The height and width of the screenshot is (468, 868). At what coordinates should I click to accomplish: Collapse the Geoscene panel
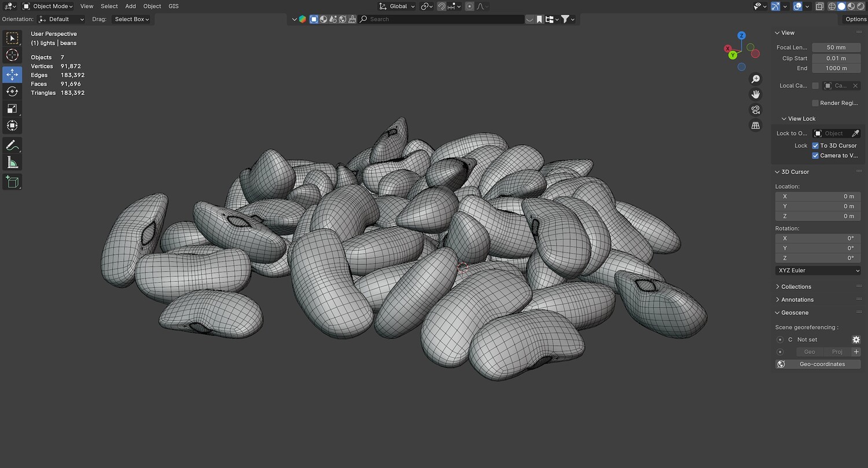pos(791,313)
